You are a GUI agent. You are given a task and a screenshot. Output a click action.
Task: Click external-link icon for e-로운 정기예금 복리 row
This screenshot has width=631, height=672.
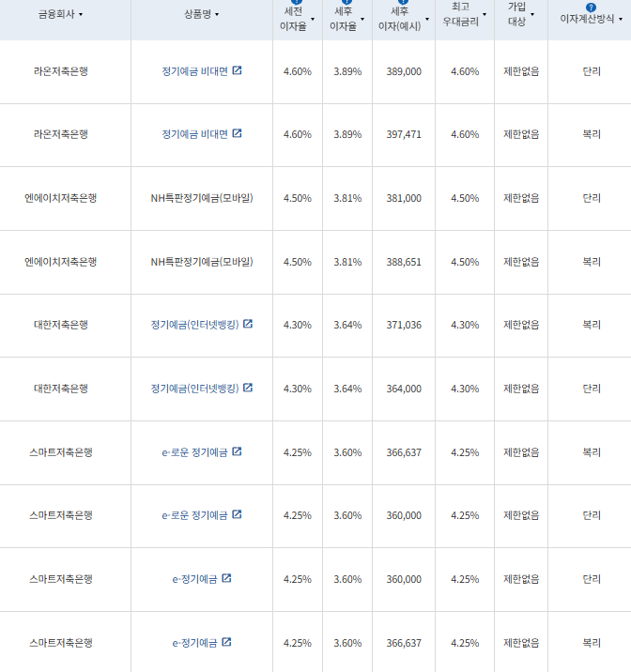pos(237,451)
